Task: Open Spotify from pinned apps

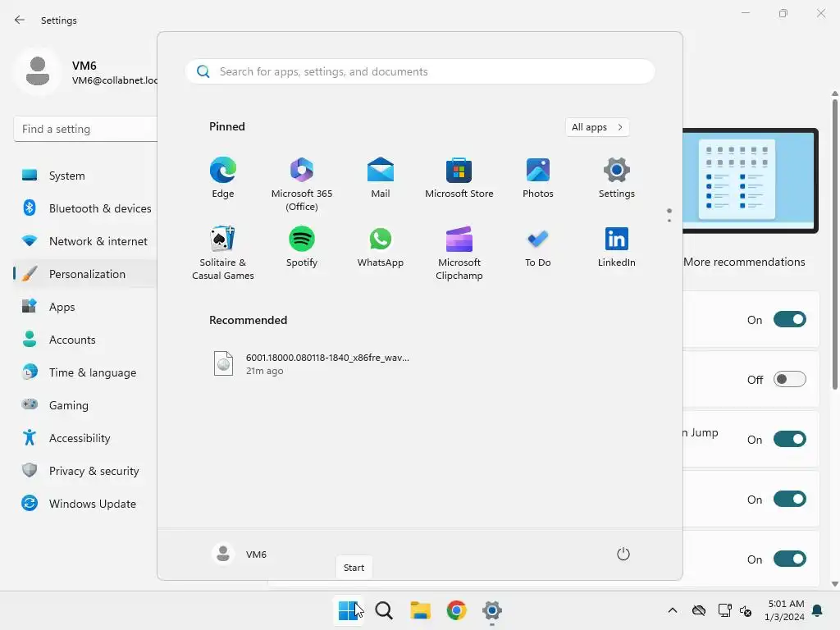Action: [x=302, y=247]
